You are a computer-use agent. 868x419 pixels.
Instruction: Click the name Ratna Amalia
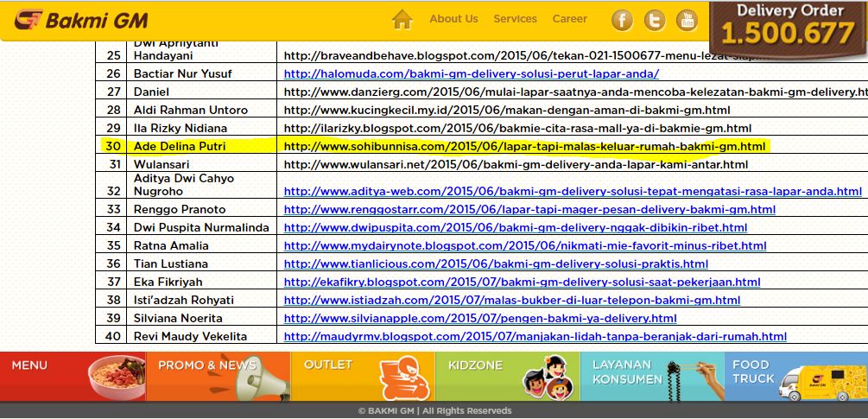coord(171,245)
